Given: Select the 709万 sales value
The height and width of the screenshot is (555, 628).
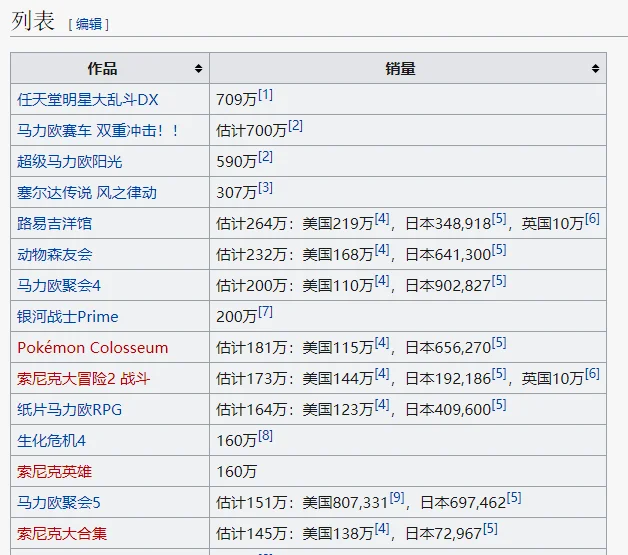Looking at the screenshot, I should tap(236, 100).
